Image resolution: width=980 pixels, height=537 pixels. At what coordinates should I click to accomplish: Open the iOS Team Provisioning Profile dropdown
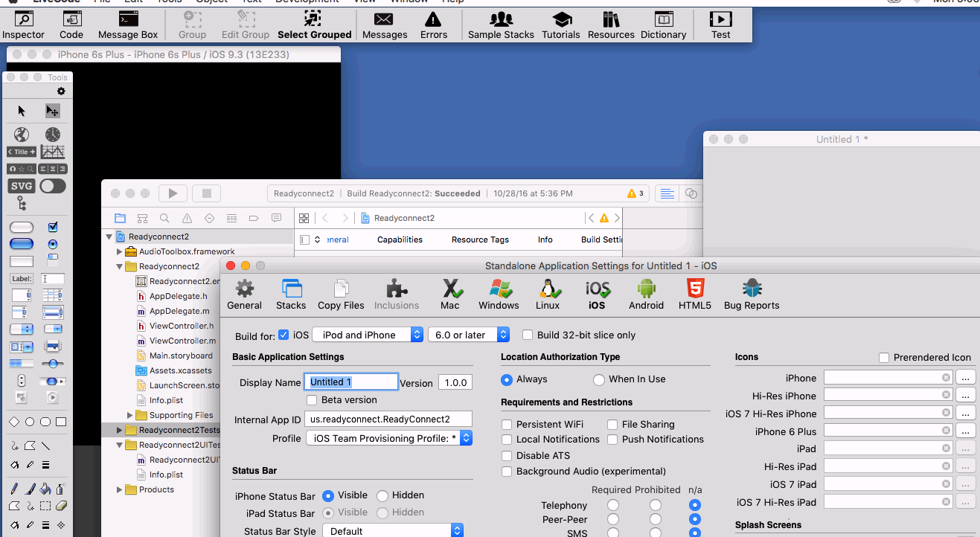pos(389,438)
